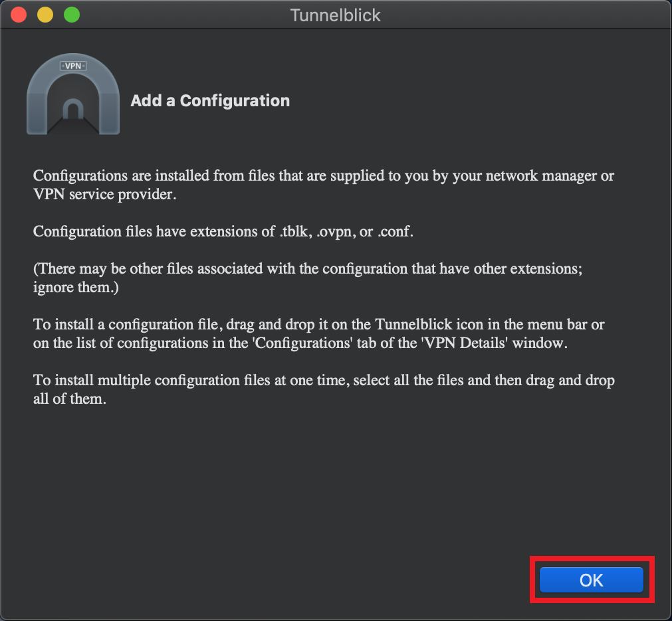
Task: Select the 'Add a Configuration' heading
Action: [x=210, y=101]
